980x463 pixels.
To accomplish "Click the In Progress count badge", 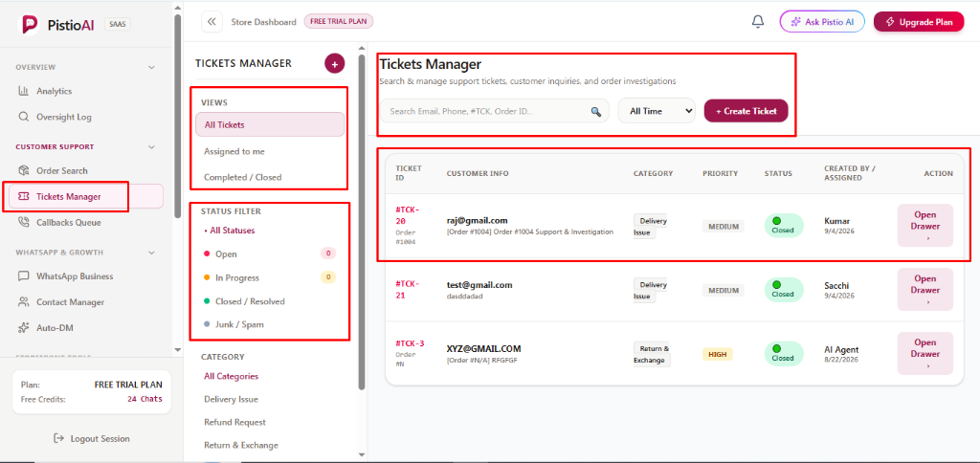I will (328, 277).
